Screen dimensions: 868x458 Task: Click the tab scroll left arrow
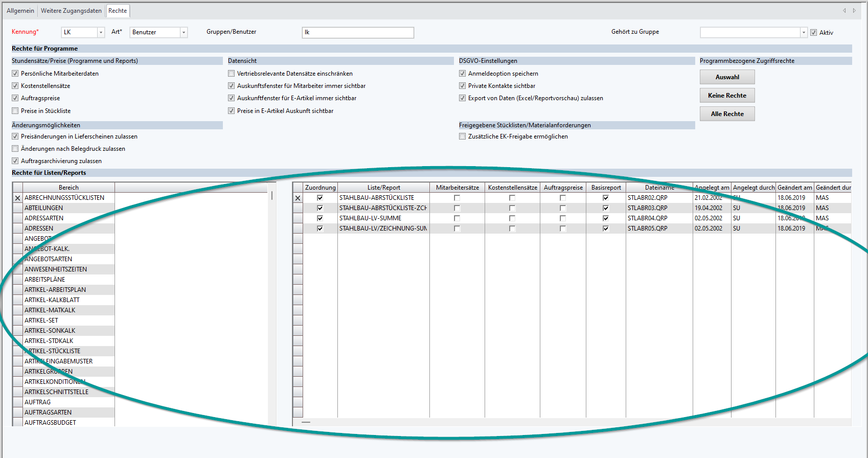tap(844, 11)
